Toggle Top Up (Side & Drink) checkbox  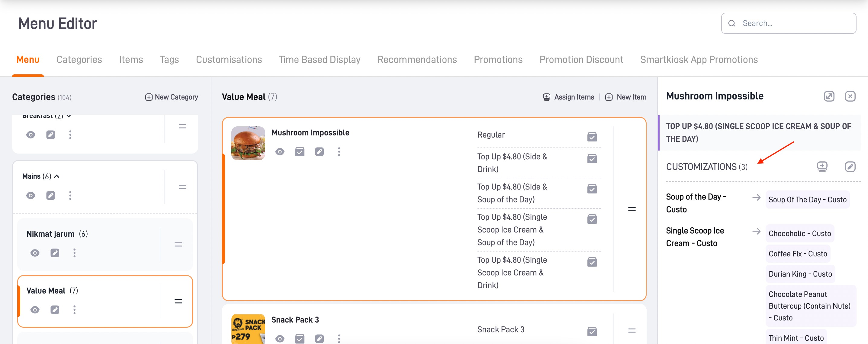[592, 158]
